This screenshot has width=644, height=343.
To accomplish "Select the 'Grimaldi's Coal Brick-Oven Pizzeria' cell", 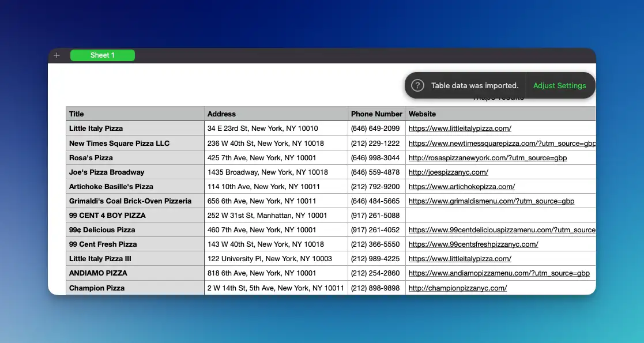I will pos(135,201).
